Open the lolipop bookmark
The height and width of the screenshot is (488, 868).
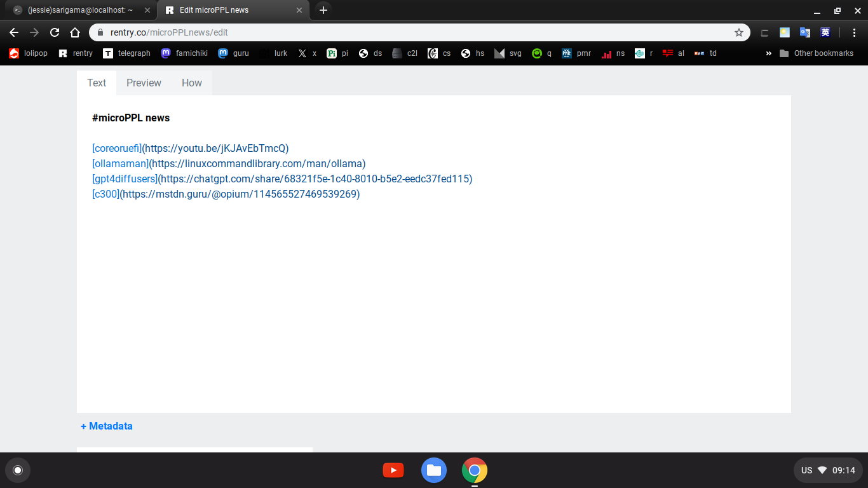click(x=28, y=53)
